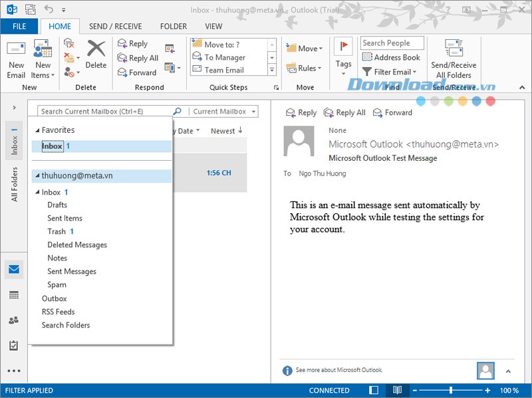Open the FILE menu

[x=19, y=26]
